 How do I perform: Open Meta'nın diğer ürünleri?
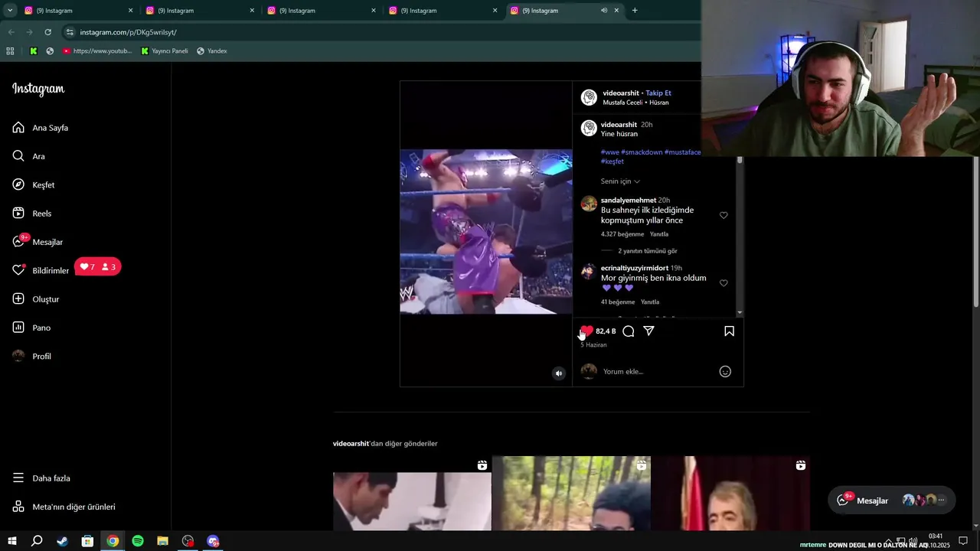click(64, 507)
